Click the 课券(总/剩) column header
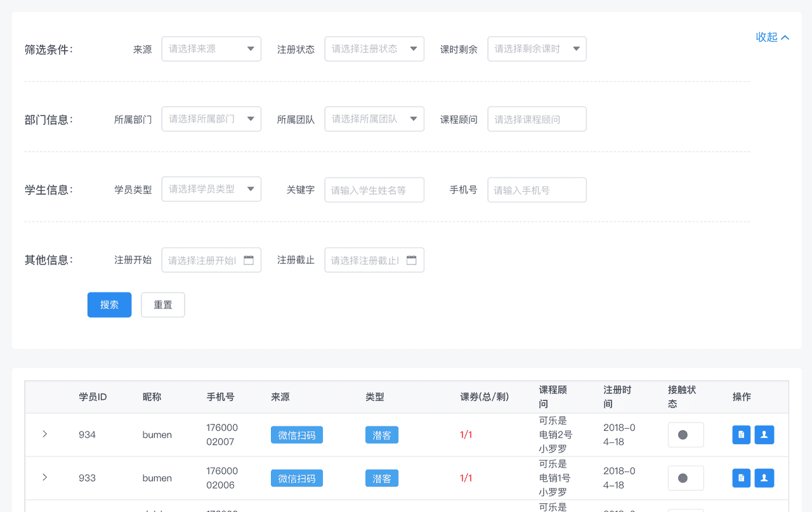 click(x=485, y=397)
